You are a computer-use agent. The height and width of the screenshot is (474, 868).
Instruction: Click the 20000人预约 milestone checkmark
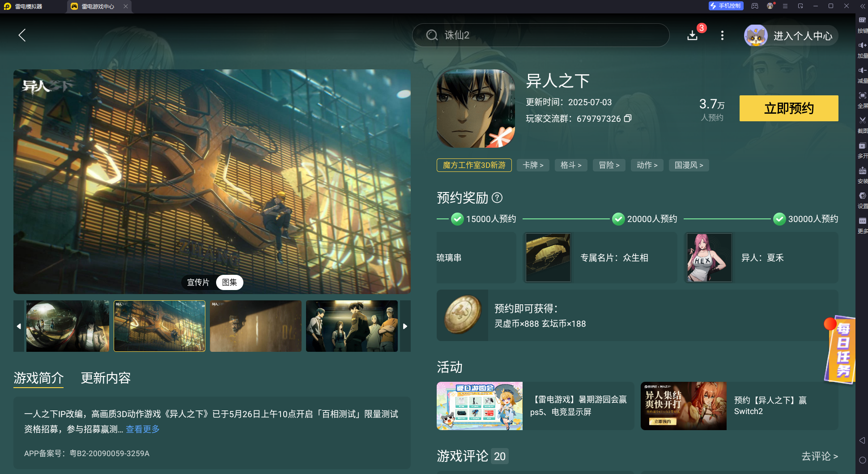[x=618, y=219]
